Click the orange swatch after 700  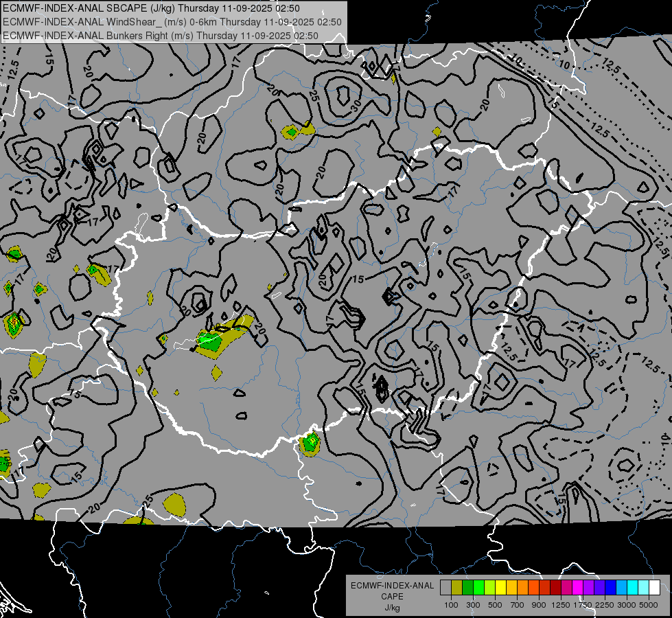tap(523, 588)
